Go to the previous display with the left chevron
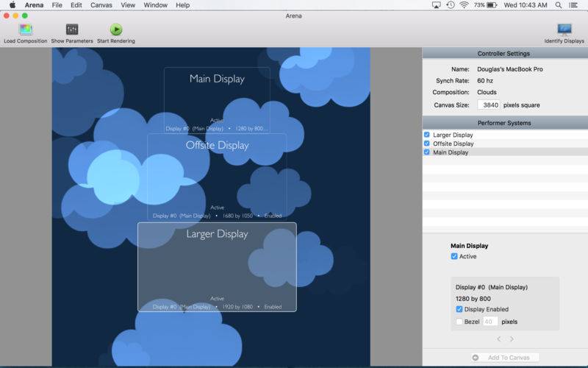 click(x=498, y=339)
